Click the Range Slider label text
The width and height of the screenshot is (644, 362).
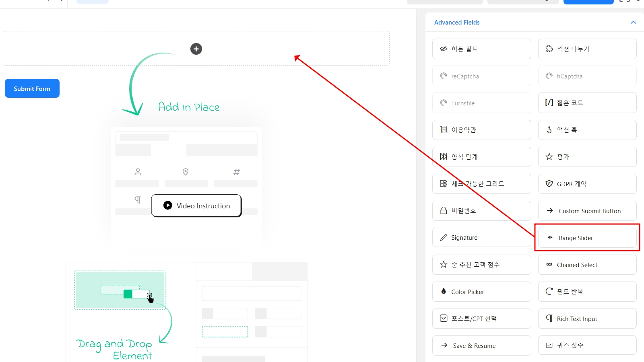pyautogui.click(x=576, y=238)
